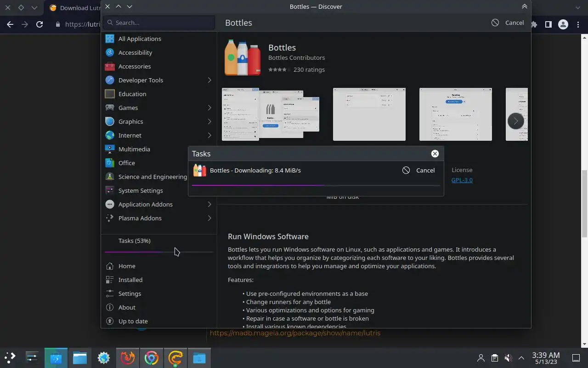Open Firefox from the taskbar
The image size is (588, 368).
tap(128, 357)
